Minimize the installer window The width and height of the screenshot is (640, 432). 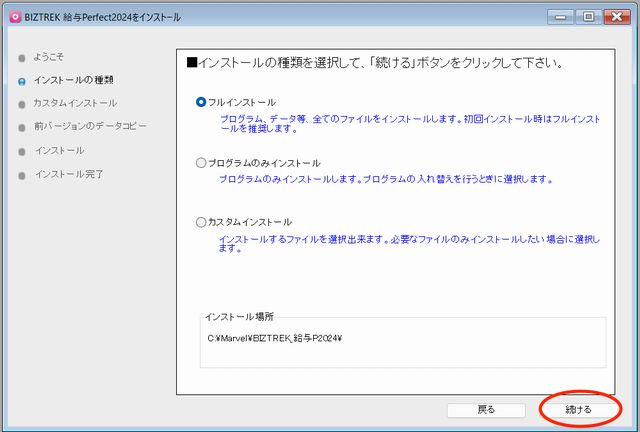561,17
